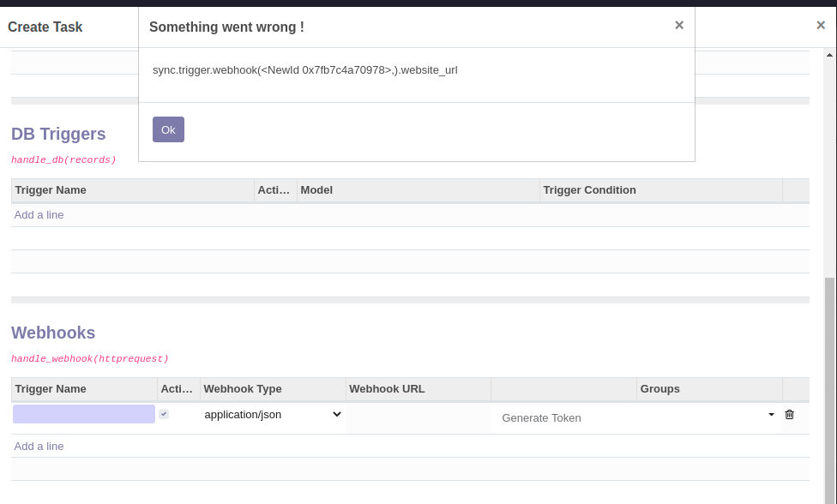The height and width of the screenshot is (504, 837).
Task: Focus the Trigger Name input field
Action: pos(83,413)
